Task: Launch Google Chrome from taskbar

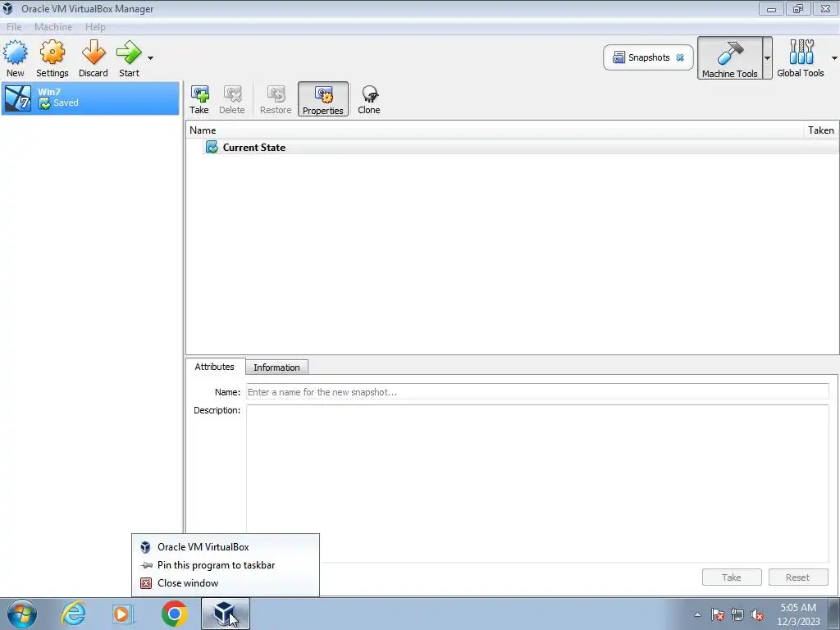Action: click(x=174, y=614)
